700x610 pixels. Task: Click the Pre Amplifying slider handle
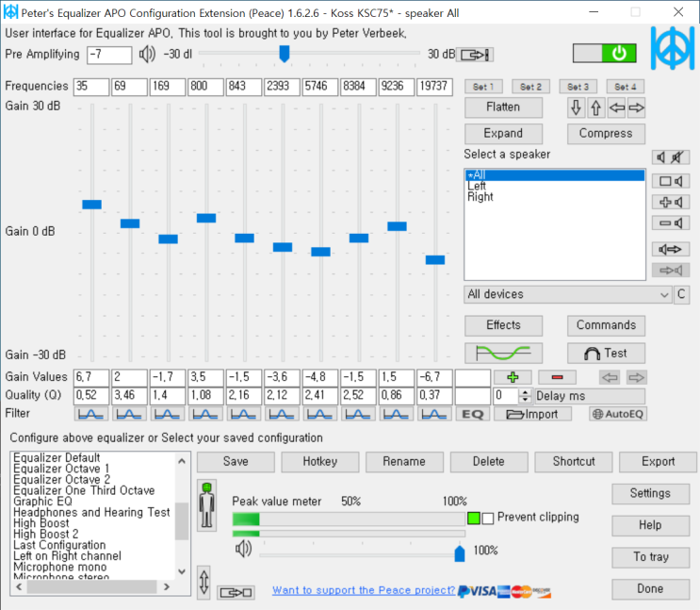click(284, 54)
